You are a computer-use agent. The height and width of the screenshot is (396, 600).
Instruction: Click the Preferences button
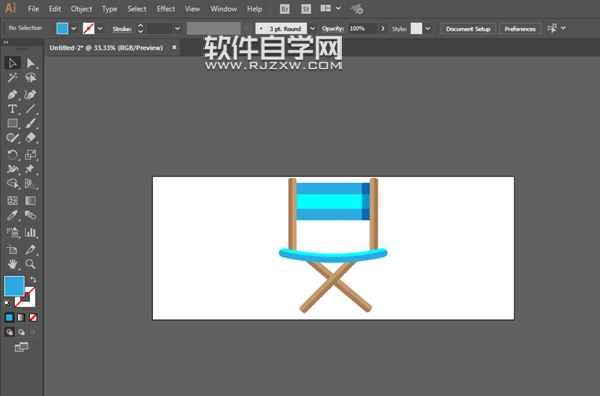tap(520, 29)
